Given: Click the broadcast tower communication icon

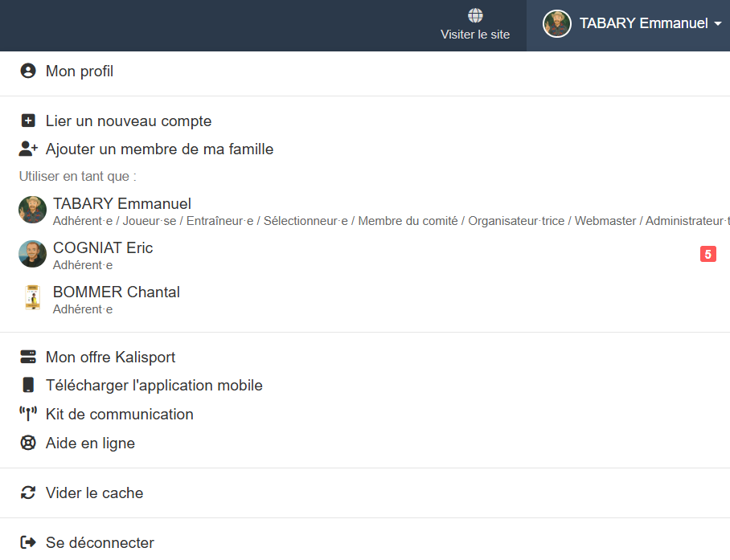Looking at the screenshot, I should point(28,415).
